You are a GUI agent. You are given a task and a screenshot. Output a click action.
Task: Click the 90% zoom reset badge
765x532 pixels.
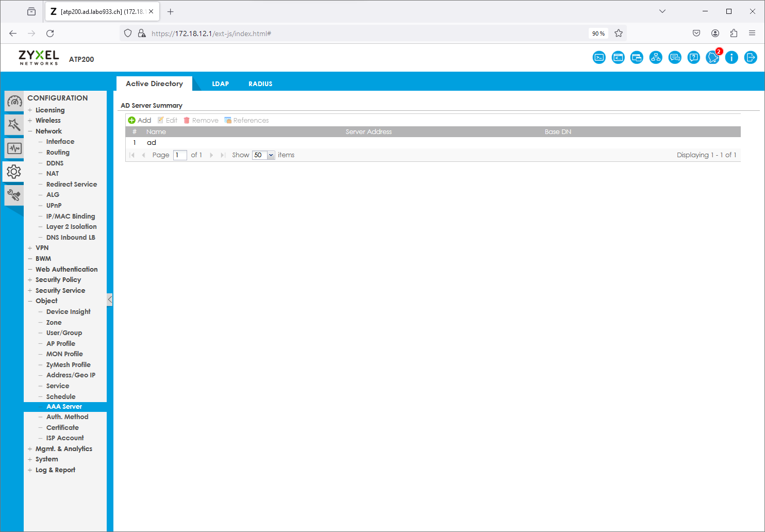click(598, 34)
